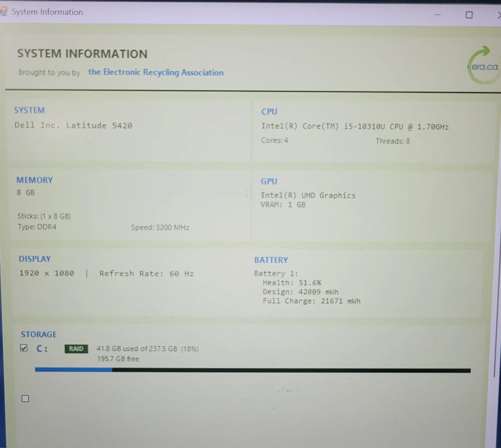Image resolution: width=501 pixels, height=448 pixels.
Task: Select the "Dell Inc. Latitude 5420" text
Action: (73, 125)
